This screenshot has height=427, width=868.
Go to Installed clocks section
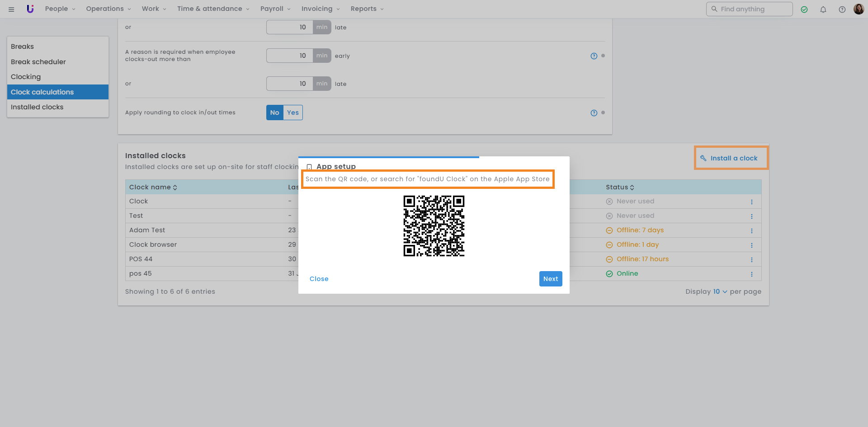(58, 107)
